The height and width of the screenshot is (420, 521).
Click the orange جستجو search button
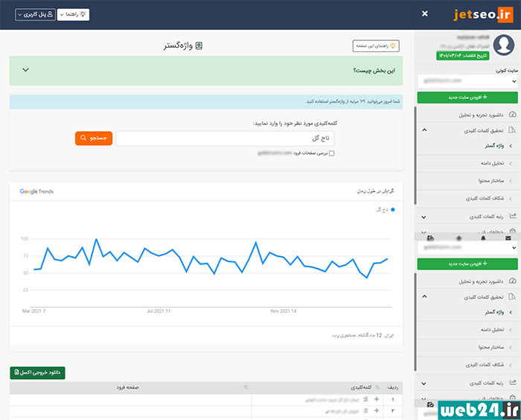[94, 138]
